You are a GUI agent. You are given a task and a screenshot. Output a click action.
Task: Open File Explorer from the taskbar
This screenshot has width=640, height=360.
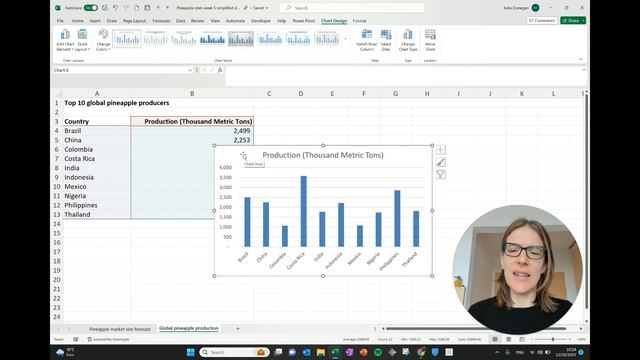tap(321, 352)
